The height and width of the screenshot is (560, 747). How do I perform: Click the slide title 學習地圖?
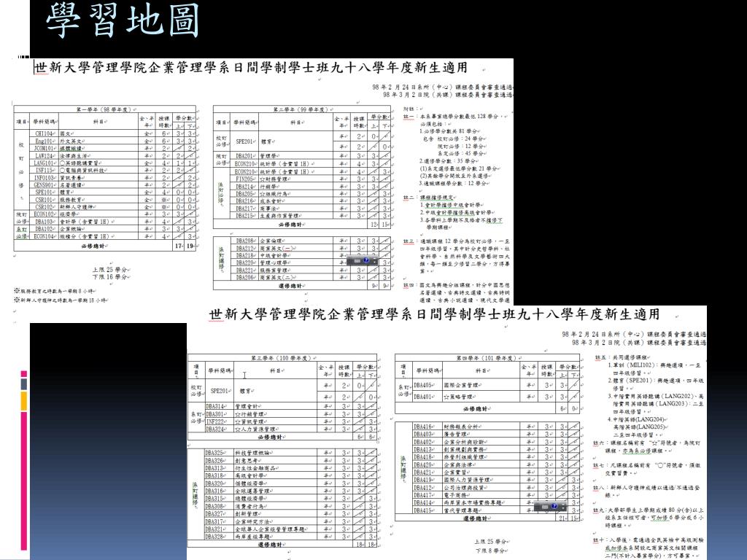[x=123, y=20]
